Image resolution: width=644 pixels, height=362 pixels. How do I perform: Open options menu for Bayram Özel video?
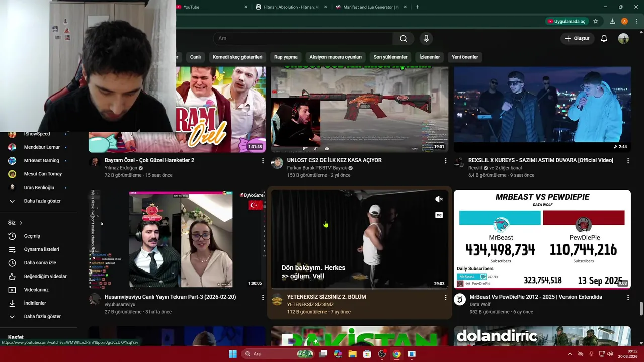coord(263,161)
